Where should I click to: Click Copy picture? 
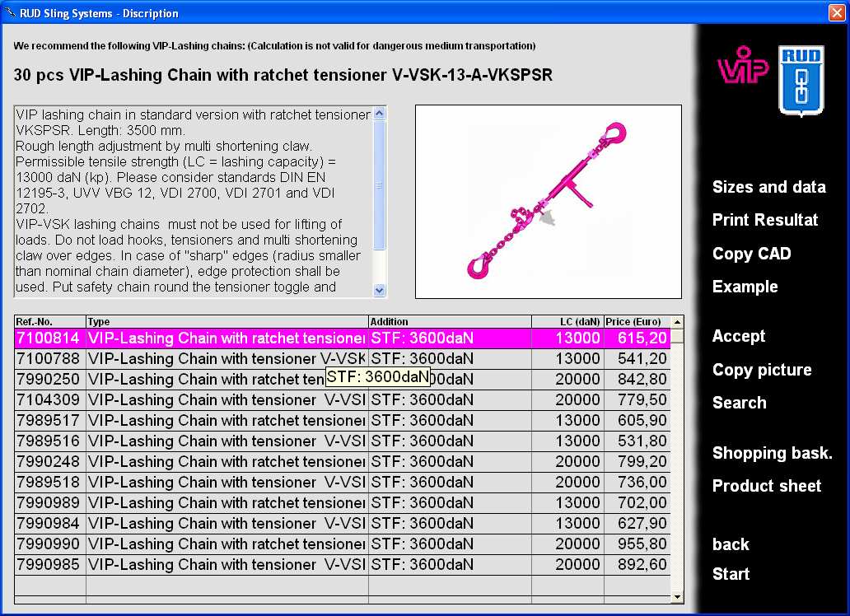(x=762, y=370)
